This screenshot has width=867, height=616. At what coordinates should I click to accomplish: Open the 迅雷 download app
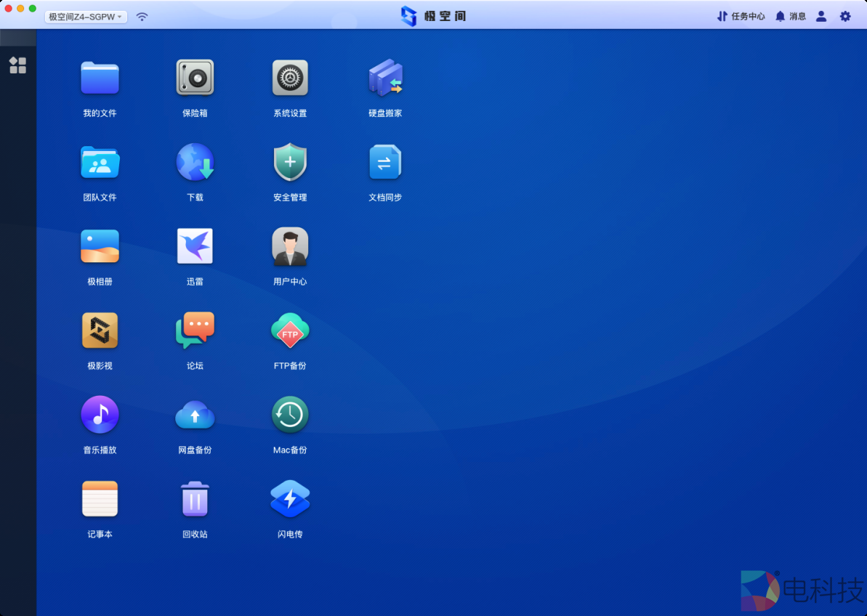[195, 246]
